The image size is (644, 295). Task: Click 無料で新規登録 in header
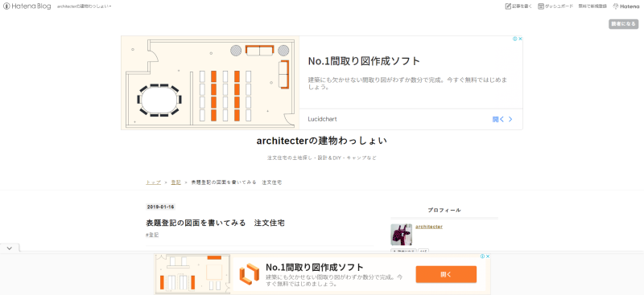click(592, 6)
